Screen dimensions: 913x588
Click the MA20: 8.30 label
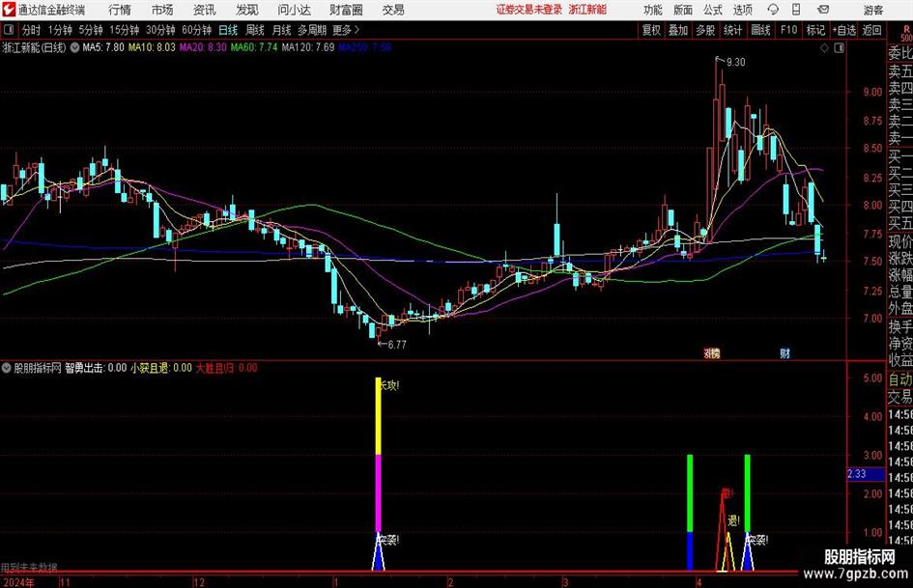coord(203,47)
